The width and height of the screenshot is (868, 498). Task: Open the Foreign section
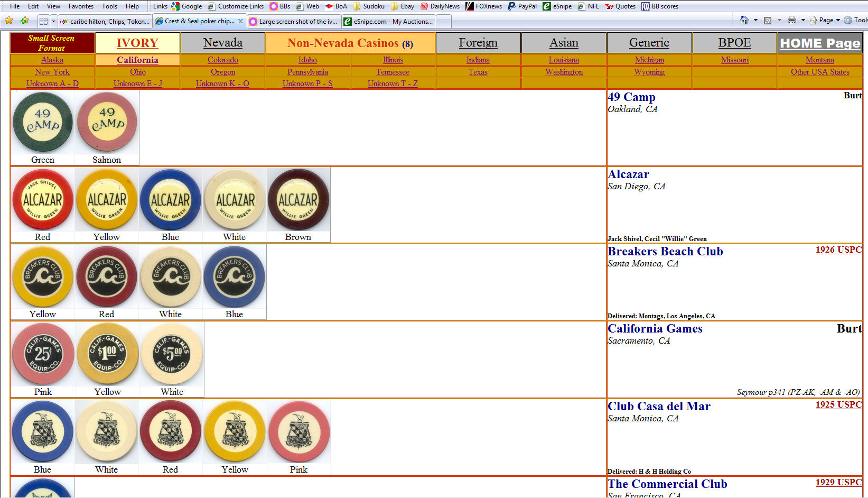tap(478, 43)
